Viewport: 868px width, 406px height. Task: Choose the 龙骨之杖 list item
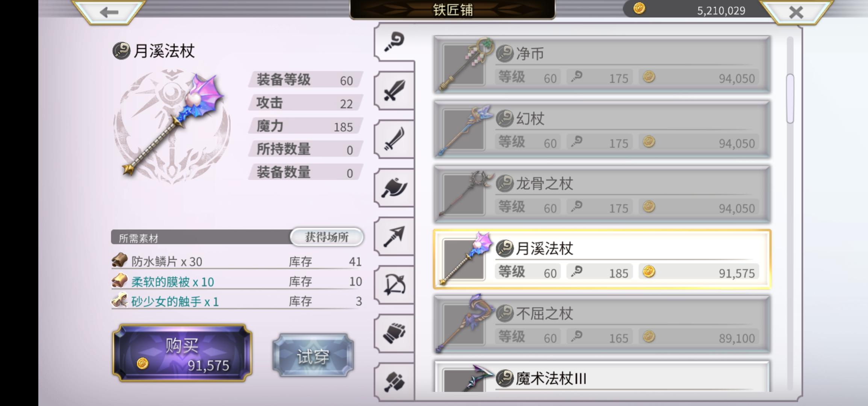pyautogui.click(x=602, y=194)
